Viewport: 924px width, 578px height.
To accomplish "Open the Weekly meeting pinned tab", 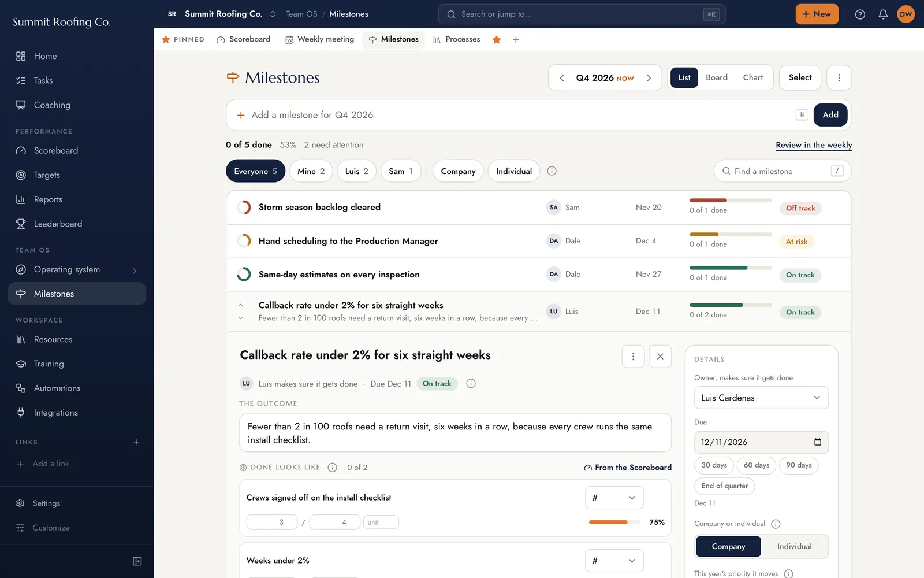I will tap(319, 39).
